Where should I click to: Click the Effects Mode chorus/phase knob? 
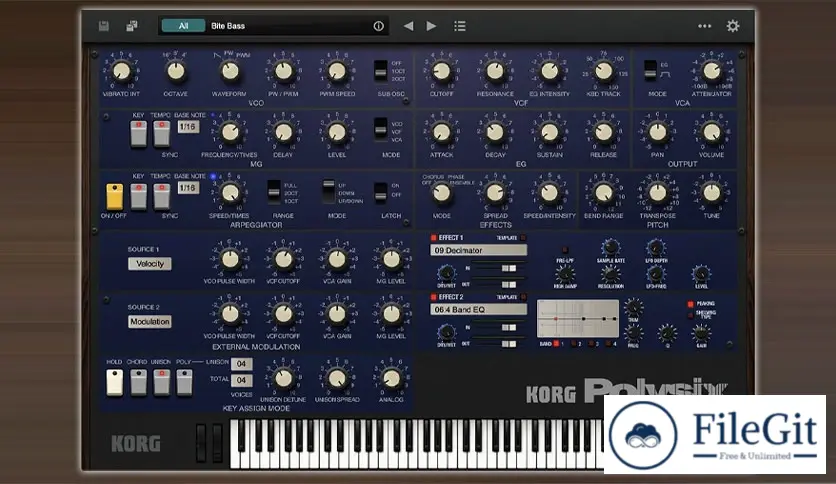click(441, 193)
